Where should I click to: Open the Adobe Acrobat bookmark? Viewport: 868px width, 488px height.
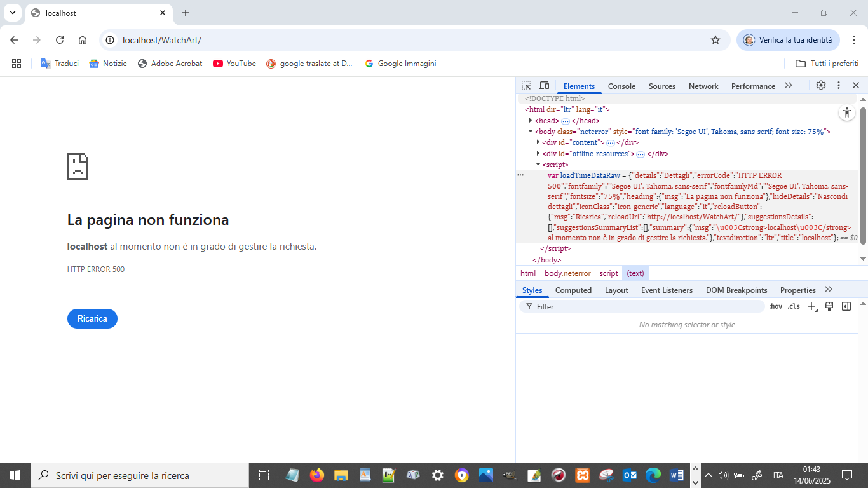[x=170, y=64]
